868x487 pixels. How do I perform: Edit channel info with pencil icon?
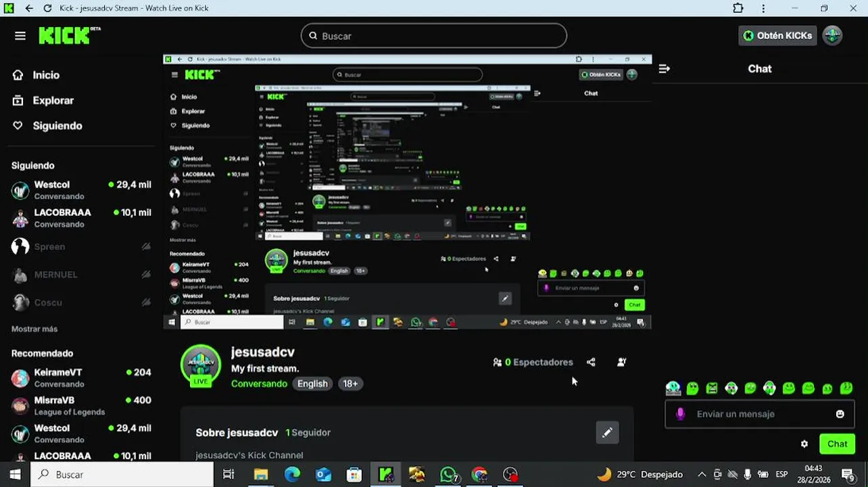coord(607,433)
